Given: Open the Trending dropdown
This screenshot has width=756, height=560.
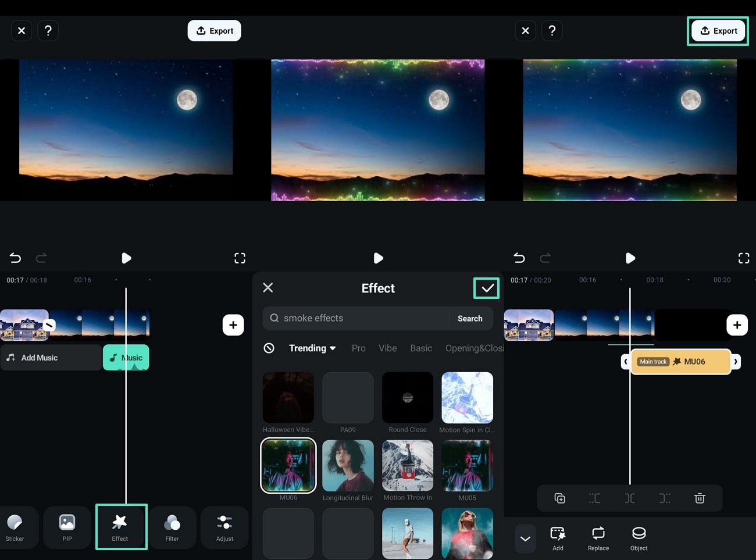Looking at the screenshot, I should tap(312, 348).
